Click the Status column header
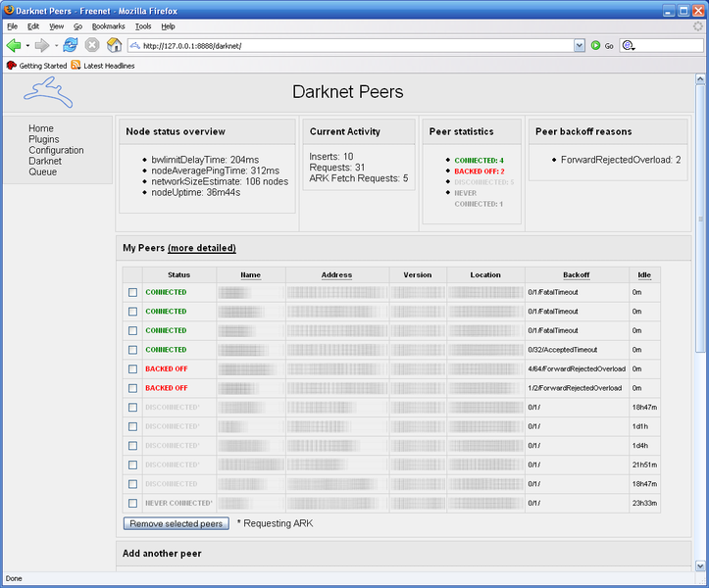Viewport: 709px width, 588px height. [179, 274]
